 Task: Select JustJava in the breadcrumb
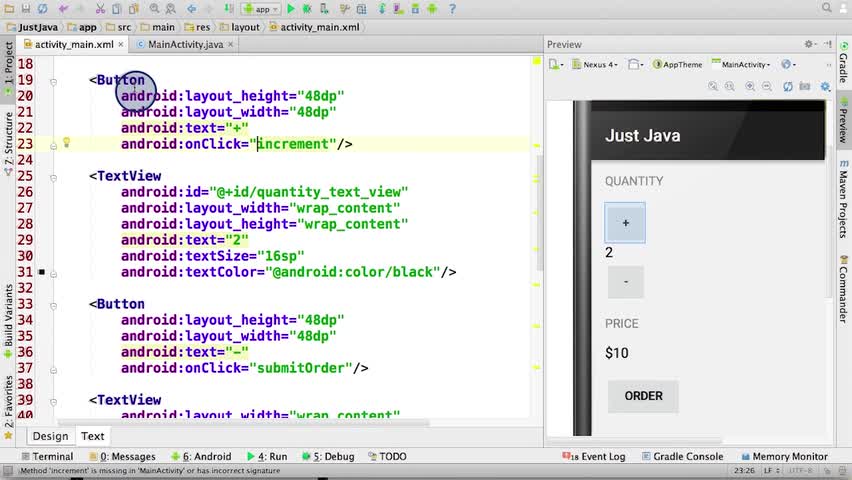pyautogui.click(x=32, y=27)
